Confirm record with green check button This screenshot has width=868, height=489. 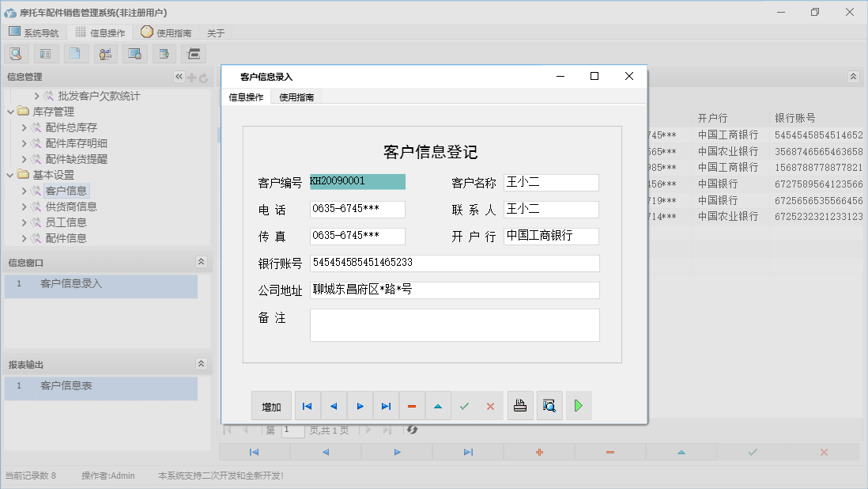pyautogui.click(x=464, y=405)
